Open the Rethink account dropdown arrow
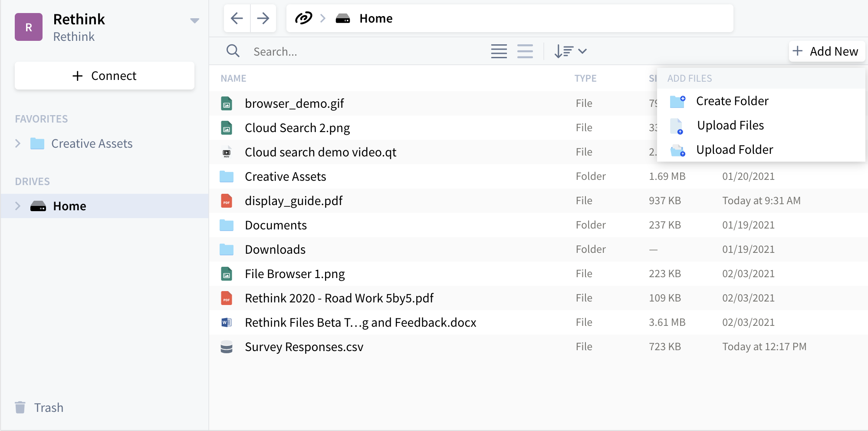868x431 pixels. click(x=195, y=20)
